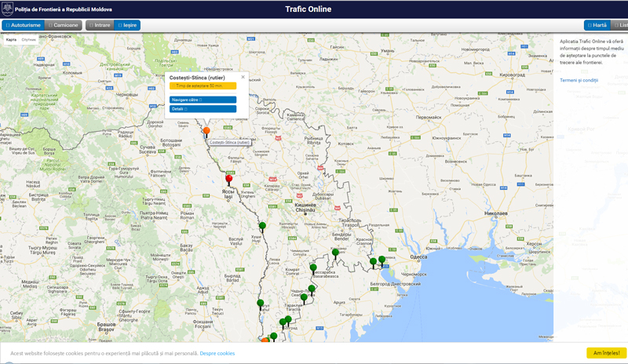The height and width of the screenshot is (364, 628).
Task: Switch to the Hartă view tab
Action: pyautogui.click(x=597, y=25)
